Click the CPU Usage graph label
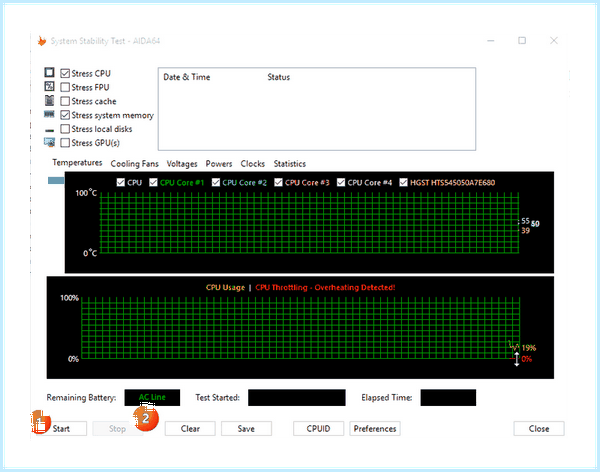The width and height of the screenshot is (600, 472). 225,287
